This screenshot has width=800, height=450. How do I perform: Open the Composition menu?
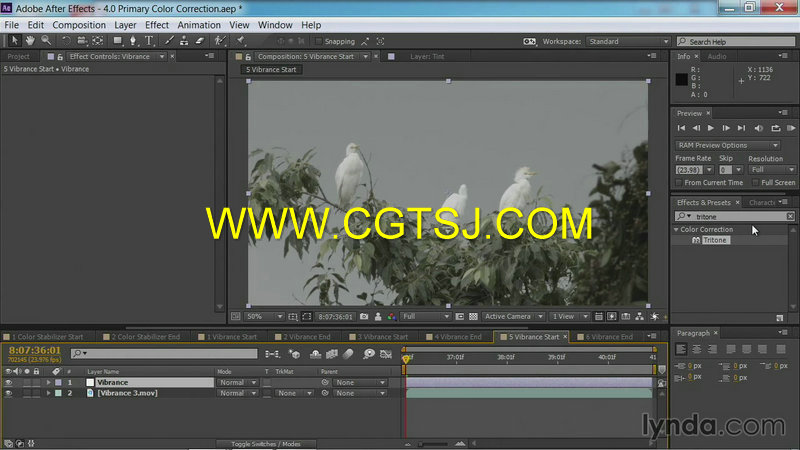[79, 25]
